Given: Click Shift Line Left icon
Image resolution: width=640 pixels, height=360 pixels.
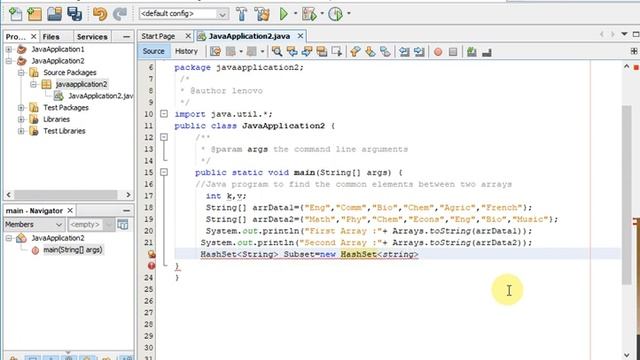Looking at the screenshot, I should click(404, 51).
